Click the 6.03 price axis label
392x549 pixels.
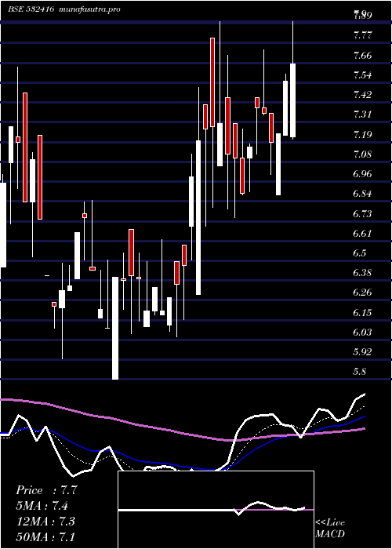point(362,332)
